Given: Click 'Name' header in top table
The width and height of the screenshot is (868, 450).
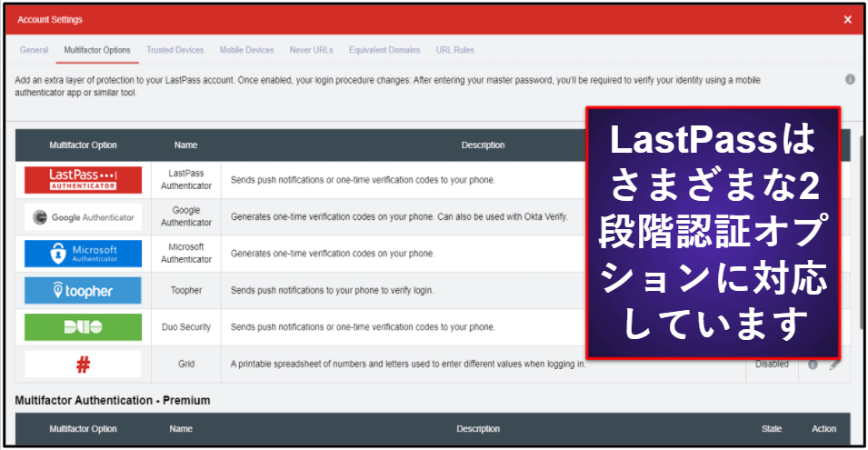Looking at the screenshot, I should click(x=186, y=145).
